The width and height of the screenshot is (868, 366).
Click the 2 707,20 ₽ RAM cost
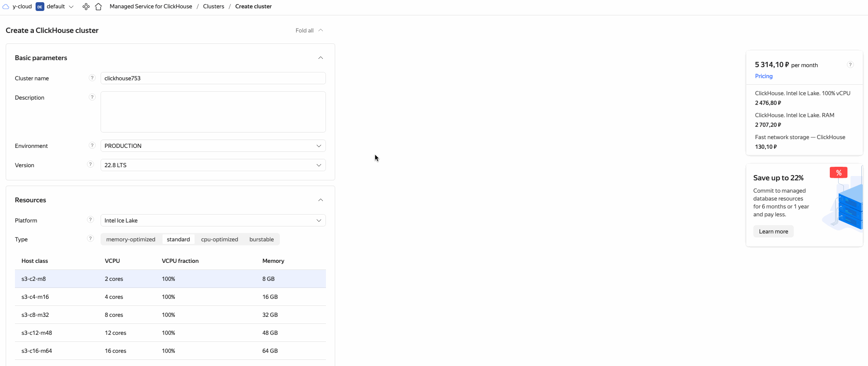tap(768, 125)
